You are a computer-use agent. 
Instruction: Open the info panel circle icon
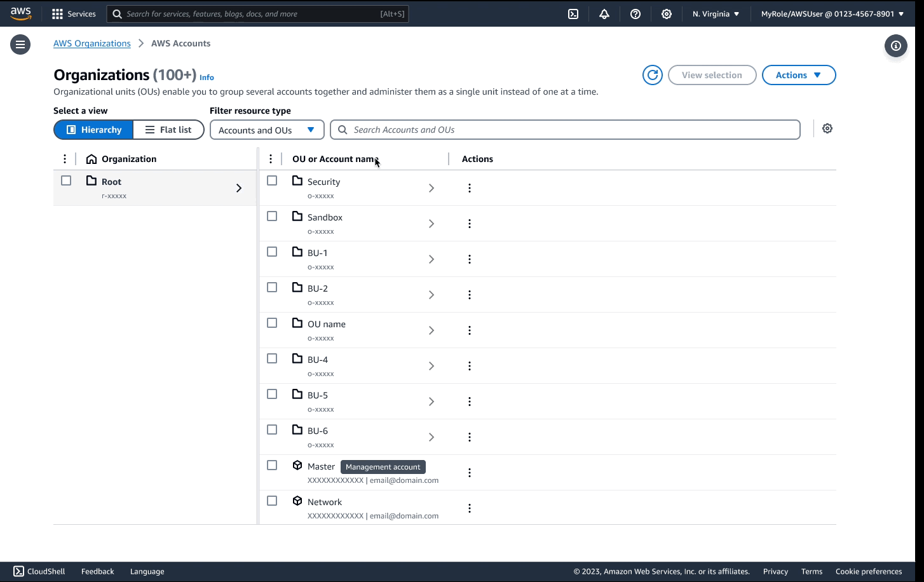point(896,46)
